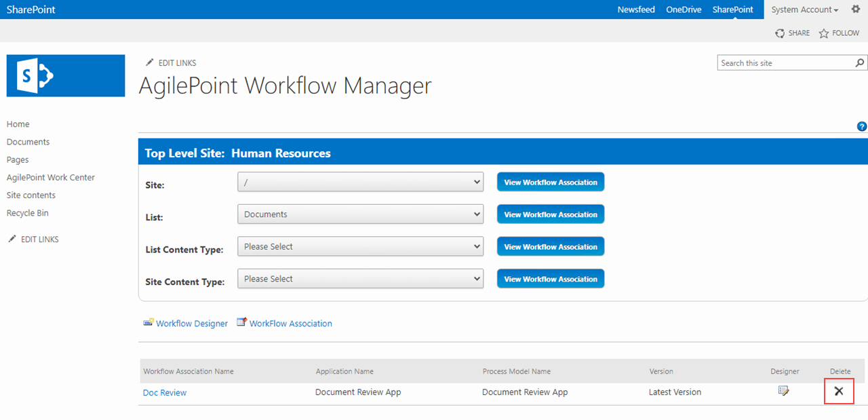Open the System Account menu
The image size is (868, 420).
[805, 9]
